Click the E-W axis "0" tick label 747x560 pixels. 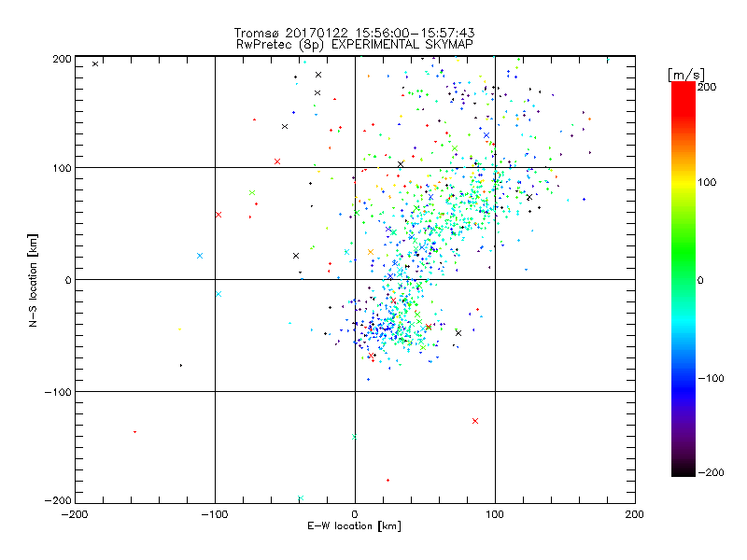tap(355, 514)
